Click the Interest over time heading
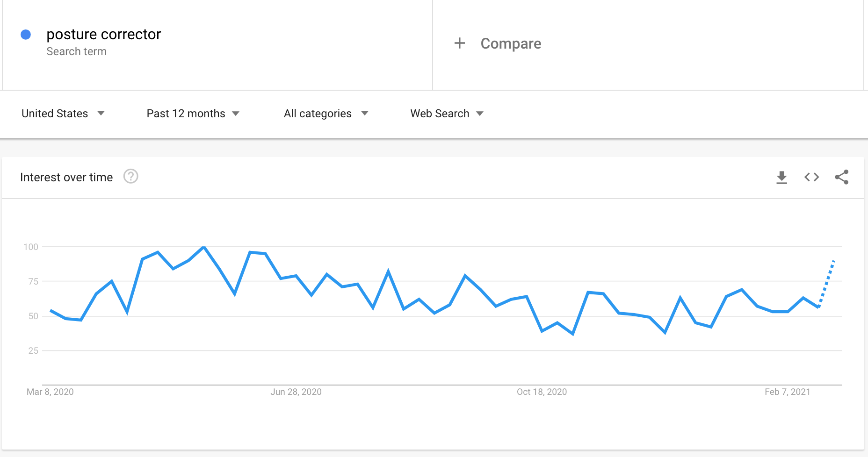This screenshot has height=457, width=868. point(66,177)
